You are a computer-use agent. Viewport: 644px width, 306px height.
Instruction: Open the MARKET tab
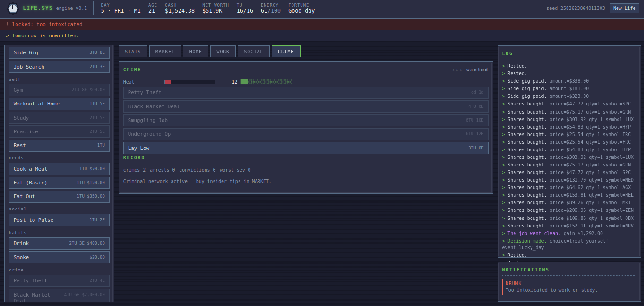click(165, 52)
